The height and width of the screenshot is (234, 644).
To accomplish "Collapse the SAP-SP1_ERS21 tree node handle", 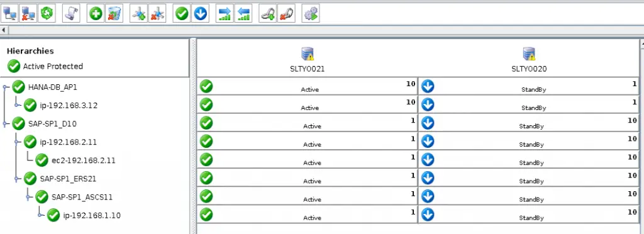I will coord(17,179).
